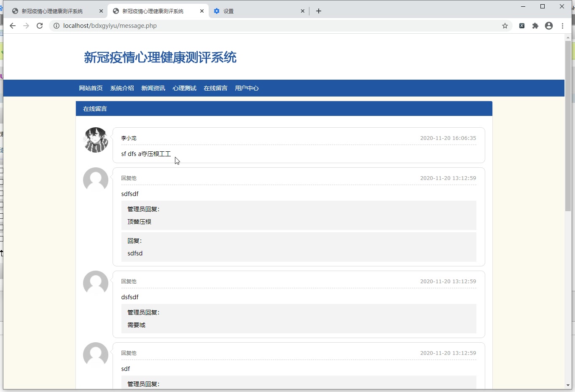Click the 在线留言 panel header
The image size is (575, 392).
pos(284,109)
